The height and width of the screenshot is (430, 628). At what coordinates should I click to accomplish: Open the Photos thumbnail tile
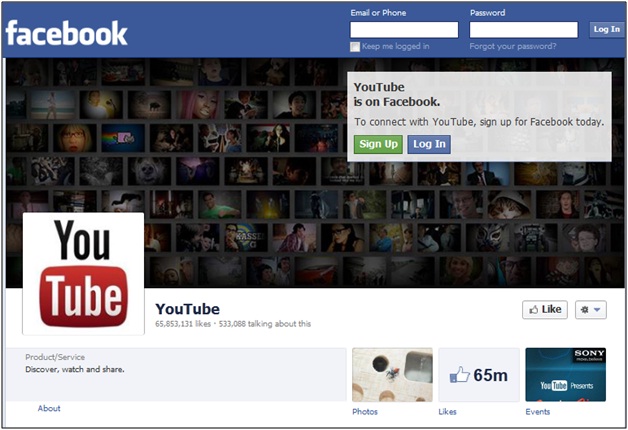[x=392, y=374]
